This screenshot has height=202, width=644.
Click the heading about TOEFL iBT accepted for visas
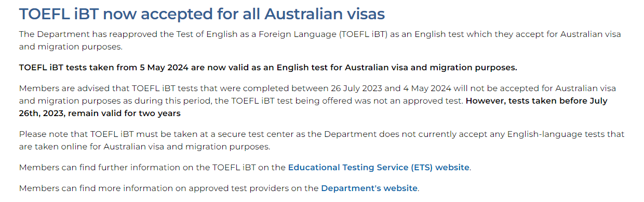click(202, 14)
